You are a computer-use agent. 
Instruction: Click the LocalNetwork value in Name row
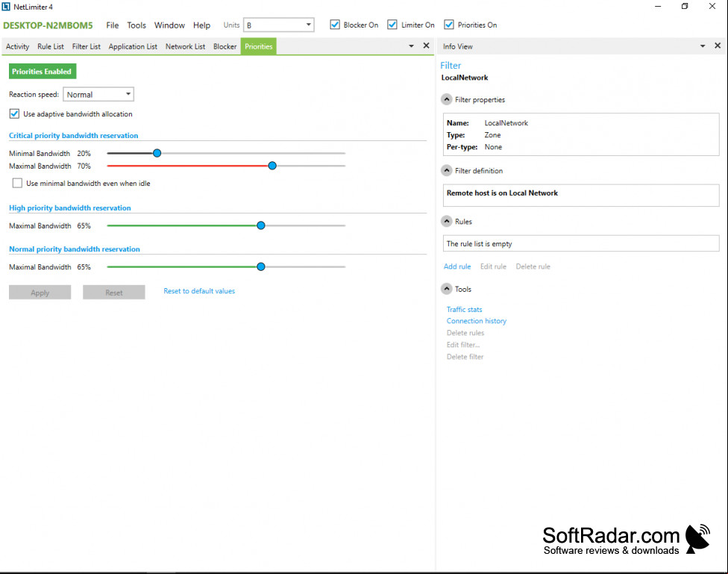(506, 123)
